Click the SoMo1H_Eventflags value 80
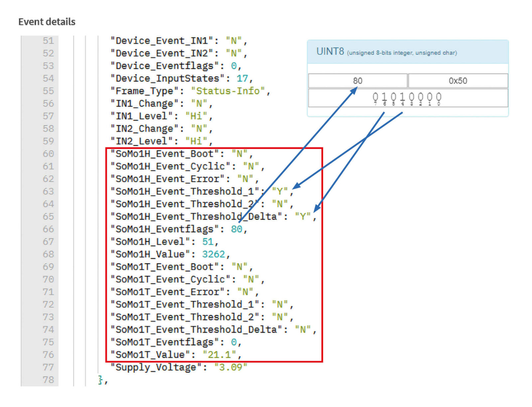 point(236,229)
